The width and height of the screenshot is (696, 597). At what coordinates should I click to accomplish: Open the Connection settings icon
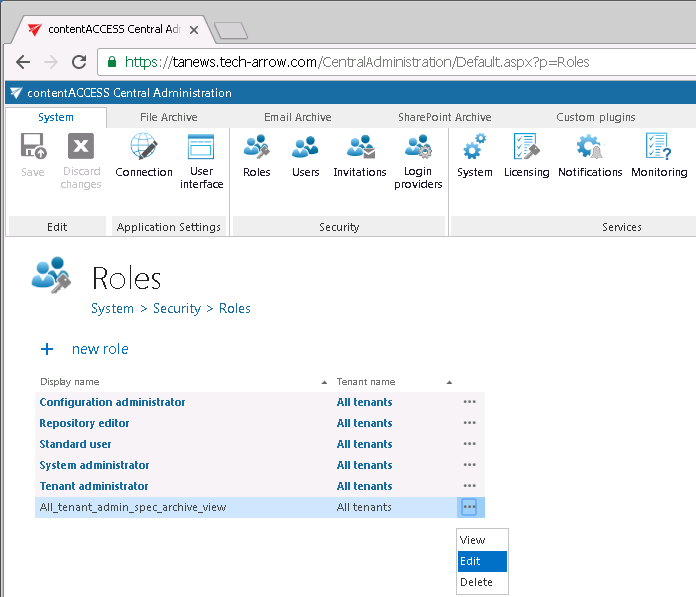(144, 158)
